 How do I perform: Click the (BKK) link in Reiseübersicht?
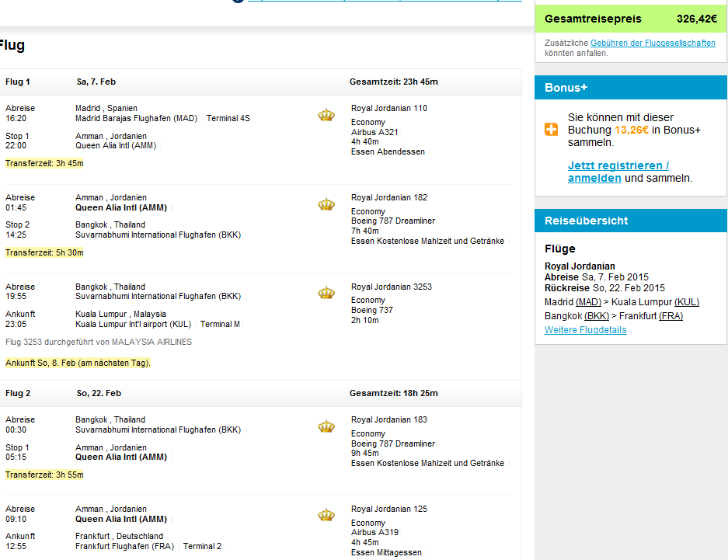[x=597, y=316]
